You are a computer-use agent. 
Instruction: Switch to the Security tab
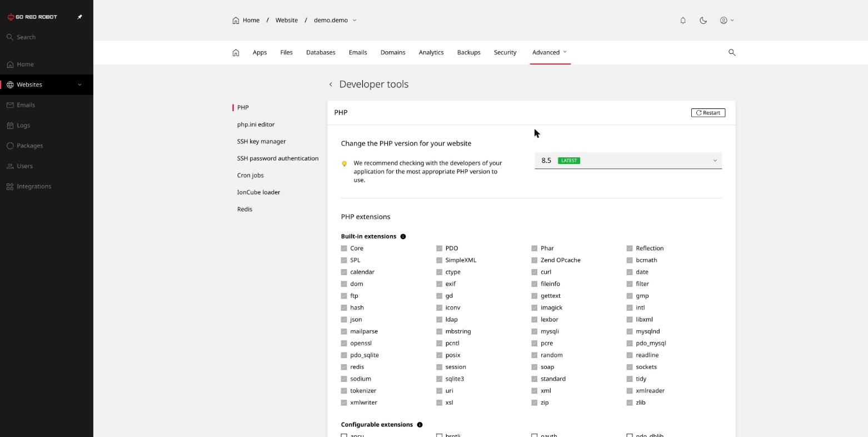tap(505, 52)
